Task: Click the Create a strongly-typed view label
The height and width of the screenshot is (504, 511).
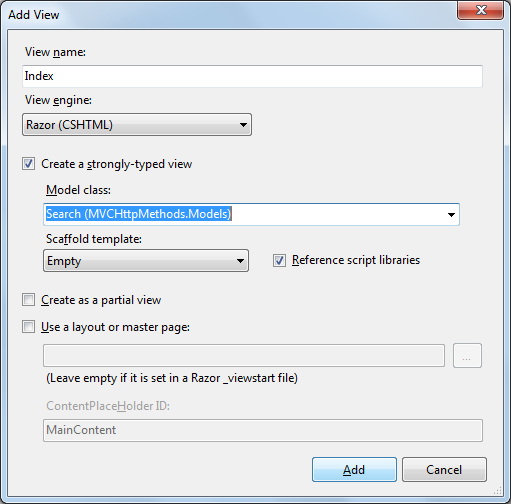Action: [x=116, y=164]
